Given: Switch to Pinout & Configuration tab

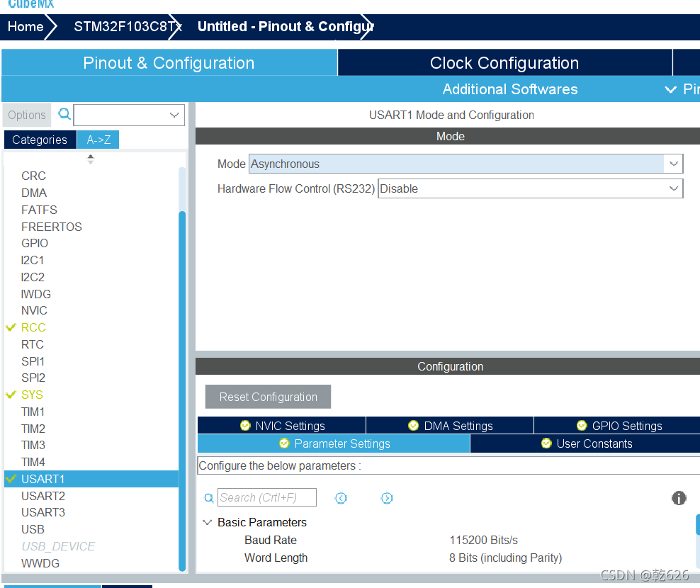Looking at the screenshot, I should tap(169, 62).
